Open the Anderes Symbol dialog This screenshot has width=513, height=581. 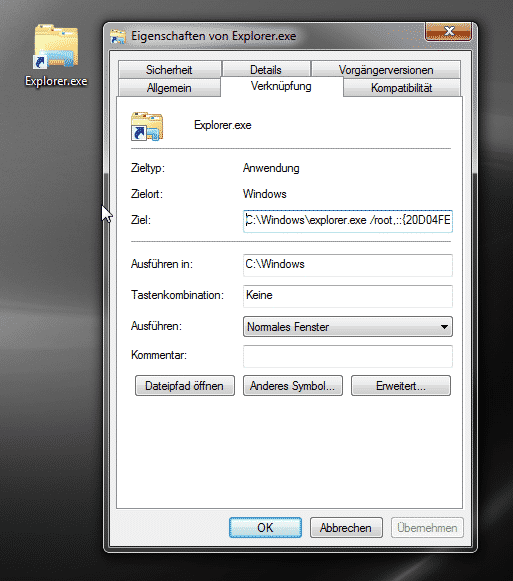coord(293,386)
